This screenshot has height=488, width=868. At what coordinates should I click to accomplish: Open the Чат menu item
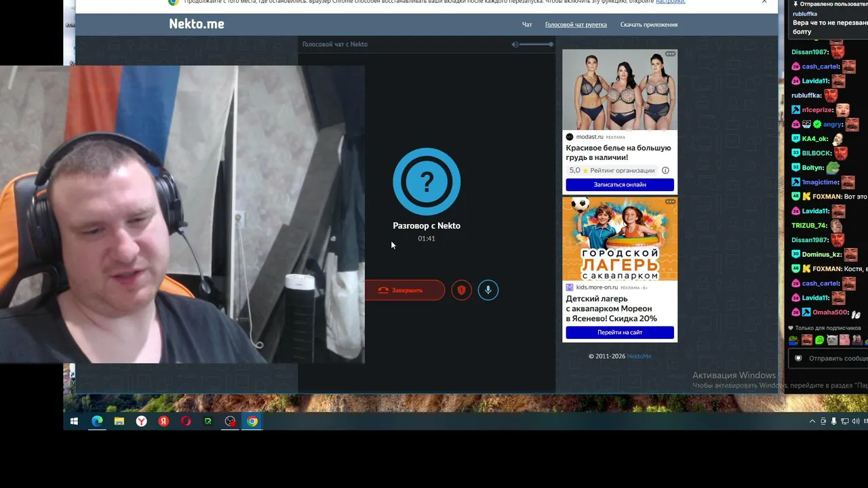tap(527, 24)
